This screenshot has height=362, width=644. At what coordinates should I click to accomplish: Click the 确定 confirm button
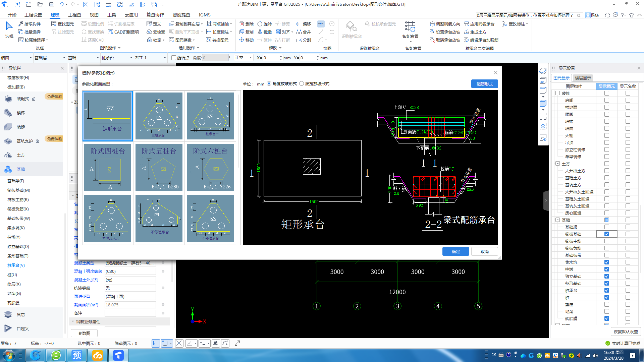tap(455, 252)
